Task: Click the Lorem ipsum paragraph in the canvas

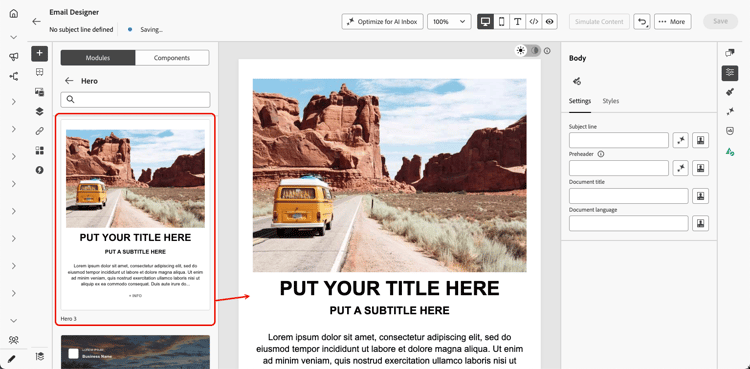Action: point(389,349)
